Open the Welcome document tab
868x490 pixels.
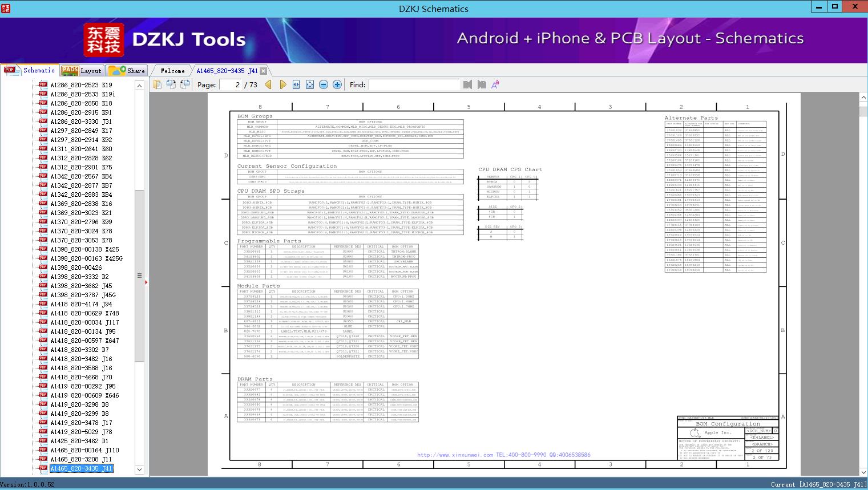click(172, 71)
